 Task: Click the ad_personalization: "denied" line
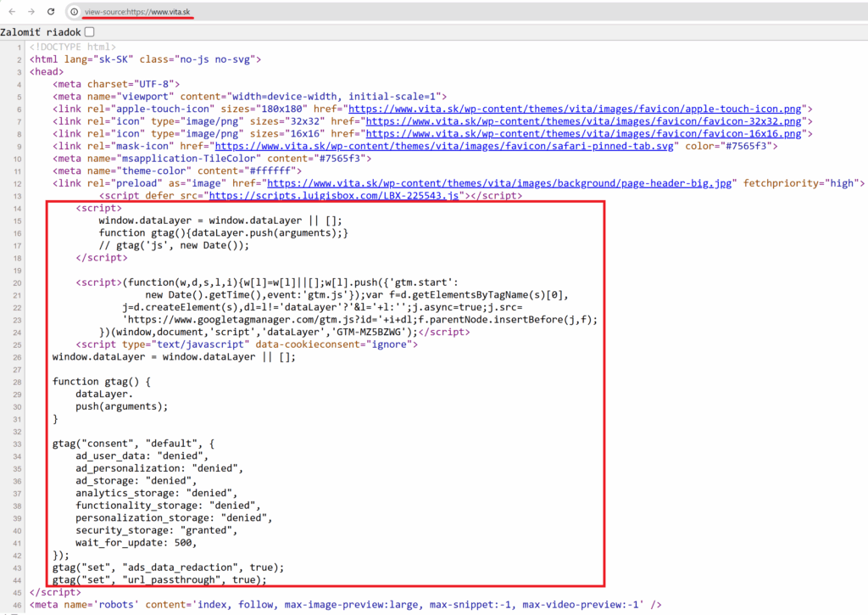pyautogui.click(x=159, y=469)
